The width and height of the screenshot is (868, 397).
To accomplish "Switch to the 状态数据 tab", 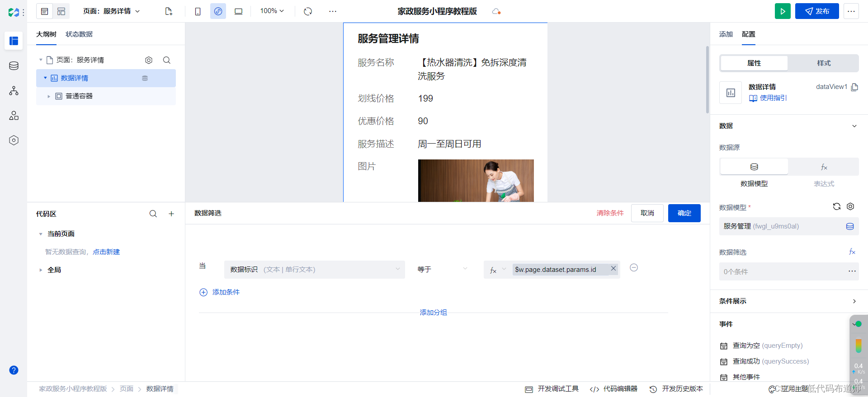I will click(79, 34).
